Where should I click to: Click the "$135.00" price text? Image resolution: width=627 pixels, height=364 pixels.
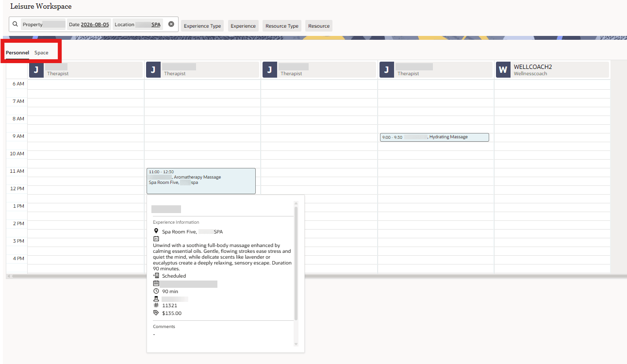click(x=172, y=313)
